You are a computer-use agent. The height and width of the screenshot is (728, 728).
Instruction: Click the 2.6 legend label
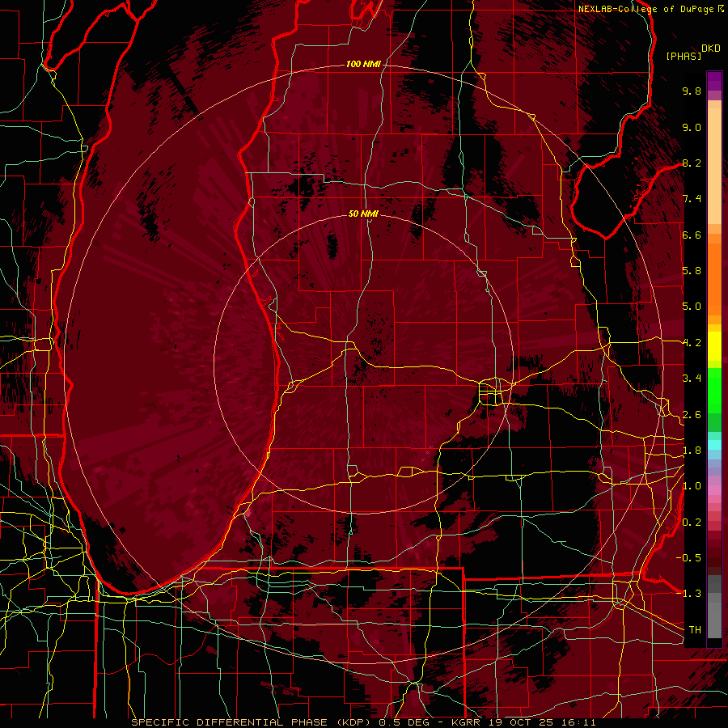[x=692, y=415]
